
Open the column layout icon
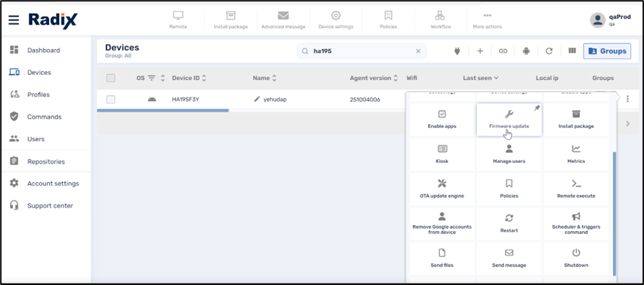(x=572, y=51)
